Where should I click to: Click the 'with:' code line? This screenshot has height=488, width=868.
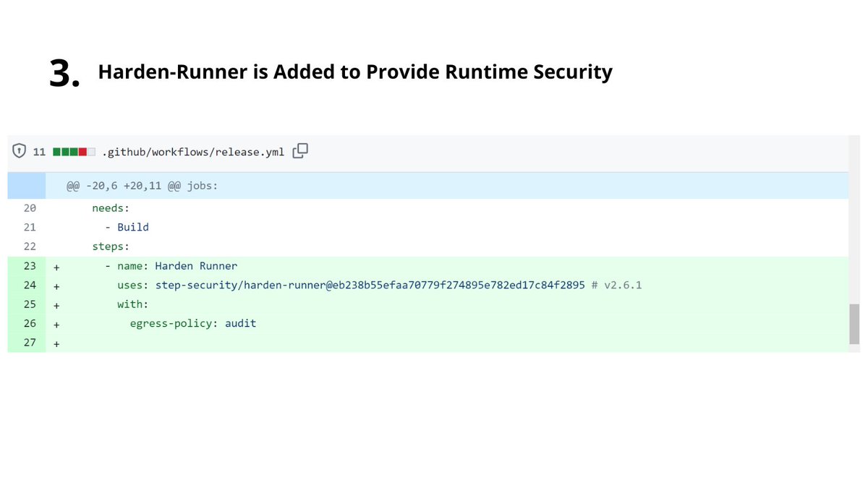pyautogui.click(x=133, y=304)
